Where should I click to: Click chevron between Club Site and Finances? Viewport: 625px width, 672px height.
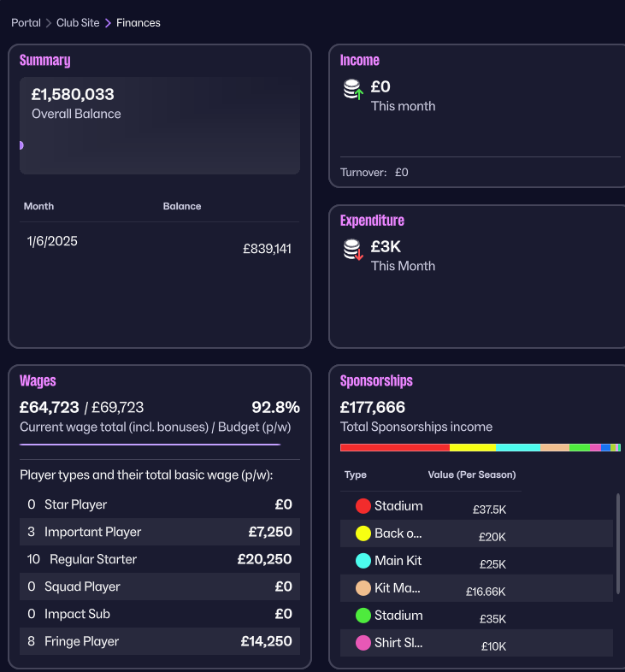pos(108,23)
